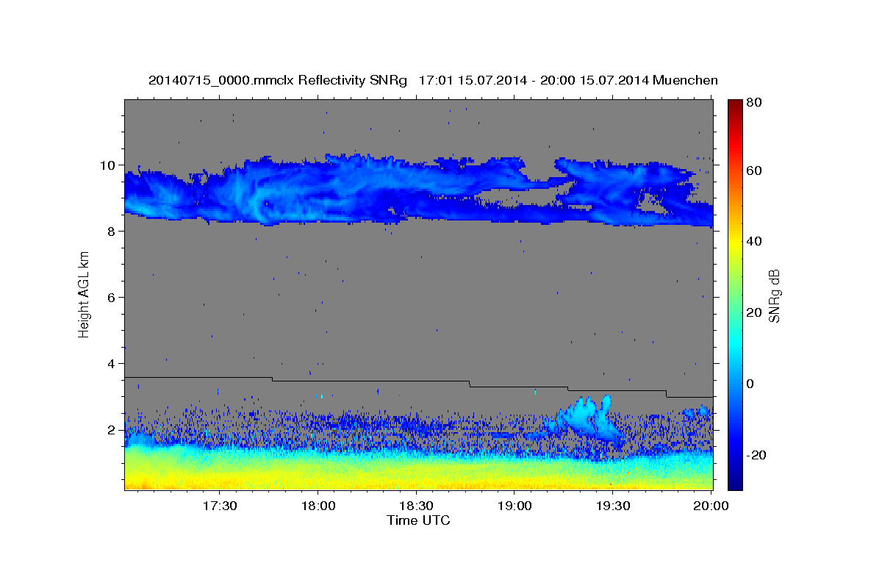This screenshot has width=882, height=588.
Task: Click the height tick label 2
Action: pyautogui.click(x=112, y=429)
